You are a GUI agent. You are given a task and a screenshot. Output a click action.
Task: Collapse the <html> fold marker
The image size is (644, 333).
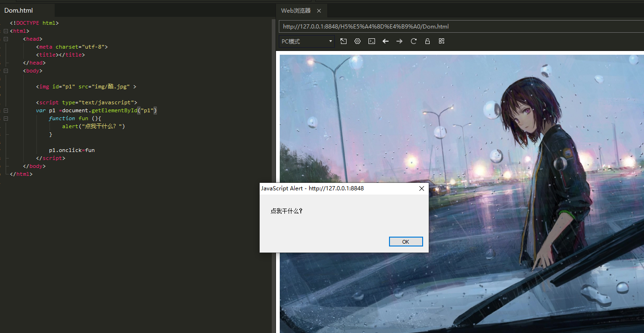(6, 31)
